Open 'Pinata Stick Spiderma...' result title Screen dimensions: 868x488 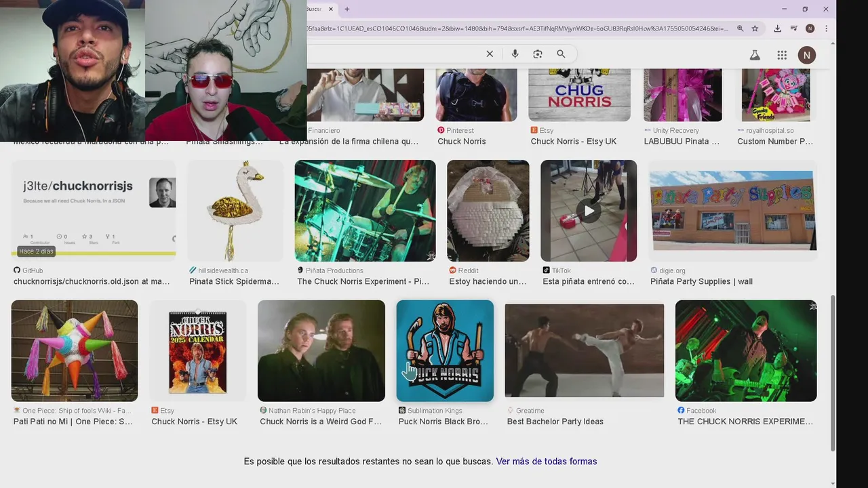(x=234, y=281)
